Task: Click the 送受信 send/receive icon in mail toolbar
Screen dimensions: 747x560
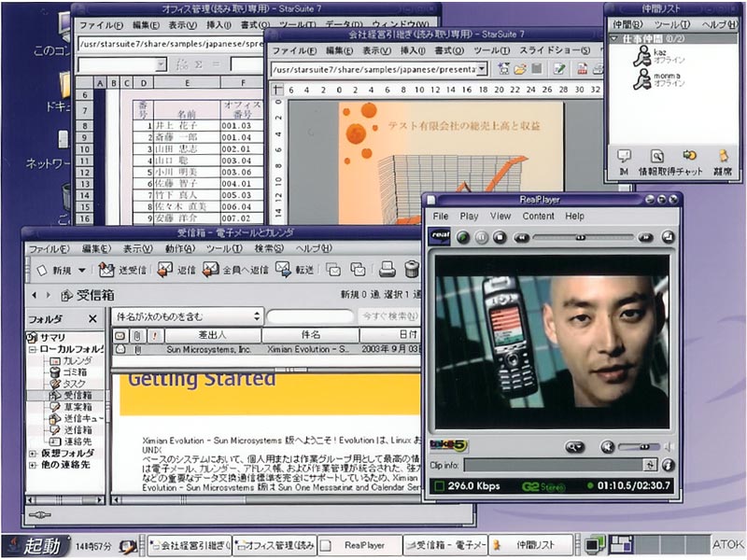Action: tap(106, 270)
